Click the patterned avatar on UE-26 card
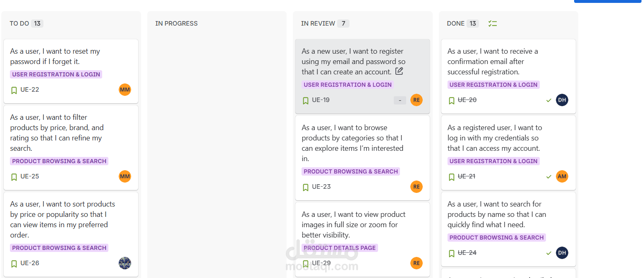Screen dimensions: 644x278 click(x=125, y=263)
